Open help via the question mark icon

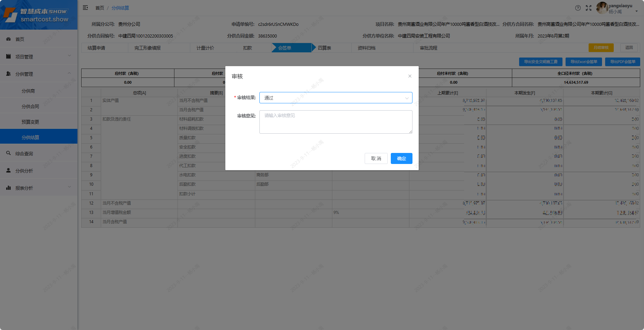[x=578, y=8]
